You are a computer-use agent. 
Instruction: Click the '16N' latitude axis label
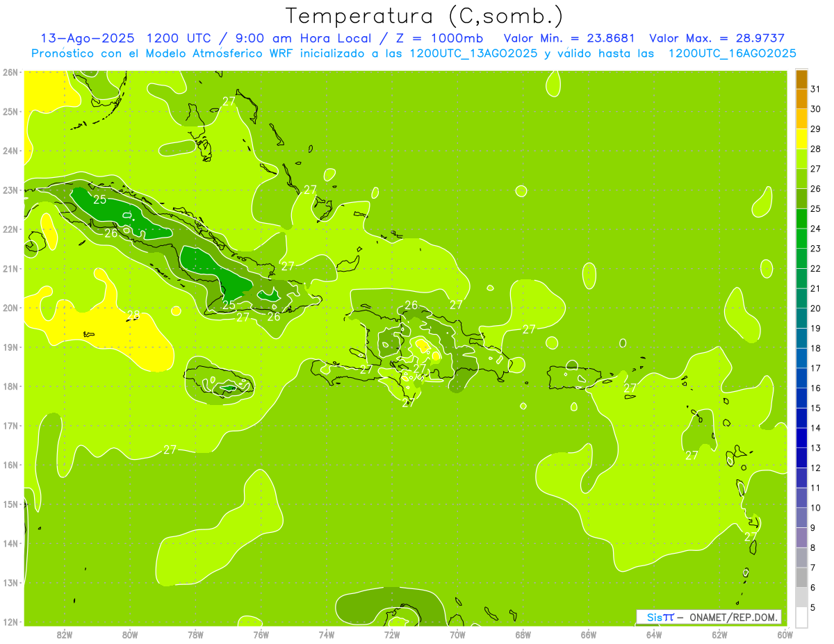point(10,465)
